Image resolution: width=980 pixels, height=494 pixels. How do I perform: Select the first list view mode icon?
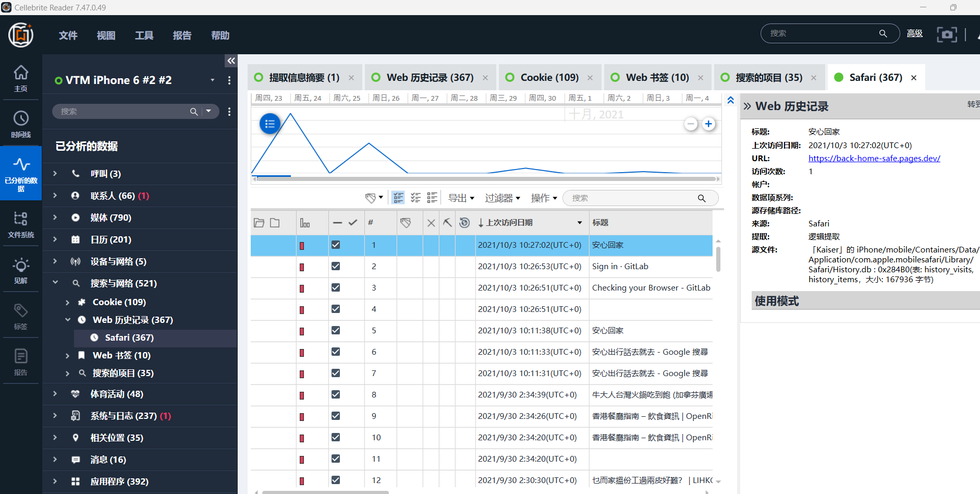tap(399, 198)
